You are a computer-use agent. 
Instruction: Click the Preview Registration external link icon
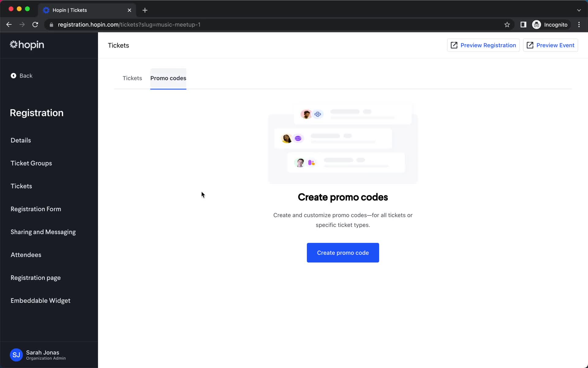point(454,45)
